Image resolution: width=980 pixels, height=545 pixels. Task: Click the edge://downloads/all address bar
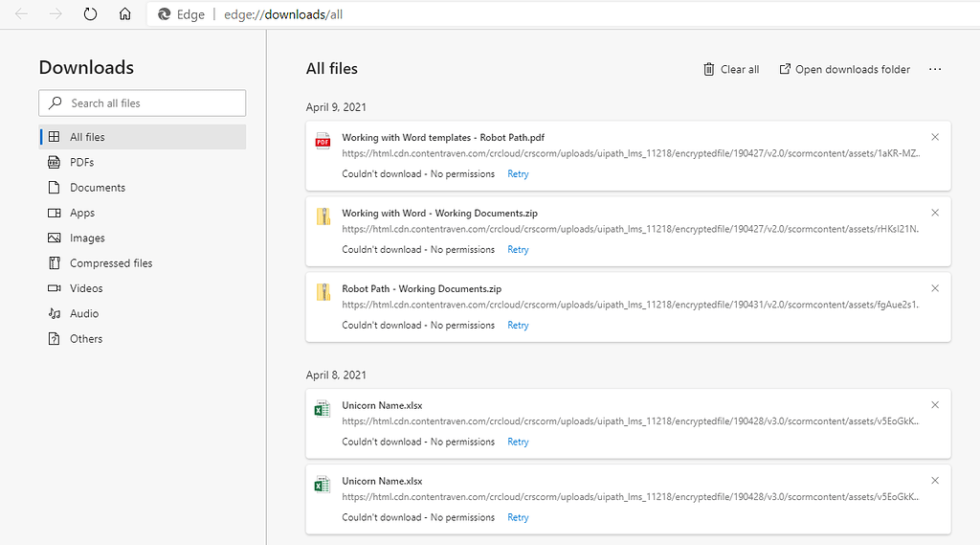[283, 14]
